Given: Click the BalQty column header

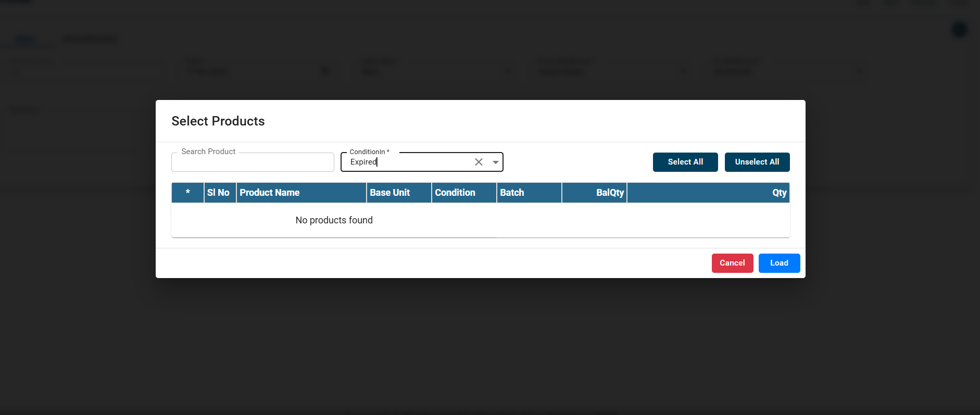Looking at the screenshot, I should click(x=609, y=193).
